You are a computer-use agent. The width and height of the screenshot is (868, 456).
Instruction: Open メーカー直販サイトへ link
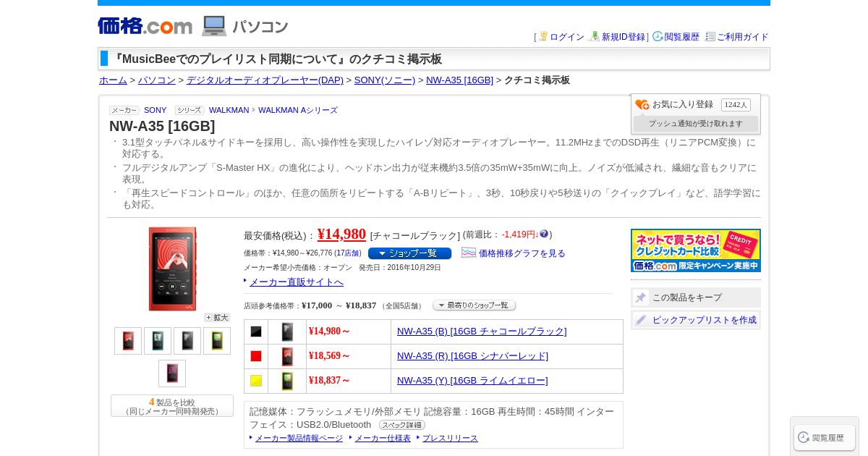pos(297,282)
